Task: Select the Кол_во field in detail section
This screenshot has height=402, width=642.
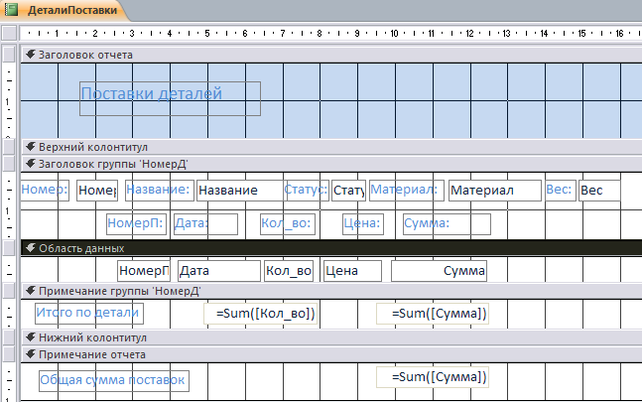Action: tap(289, 271)
